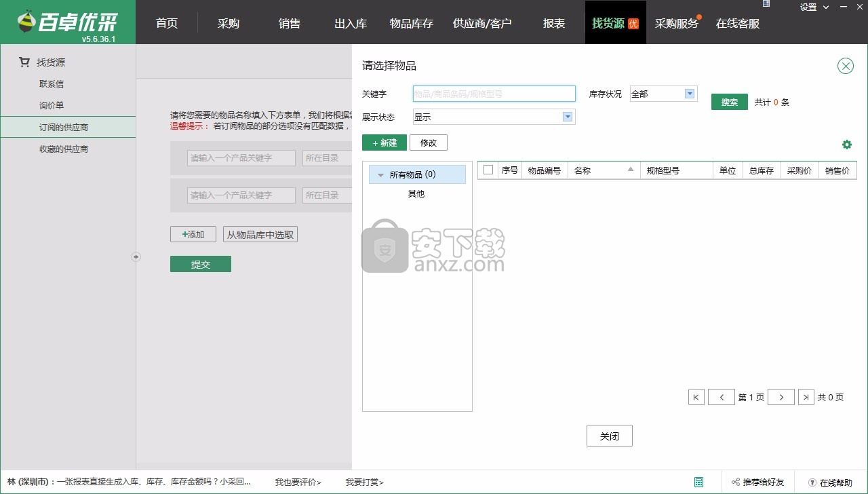Viewport: 868px width, 494px height.
Task: Close the item picker via round X
Action: (x=846, y=66)
